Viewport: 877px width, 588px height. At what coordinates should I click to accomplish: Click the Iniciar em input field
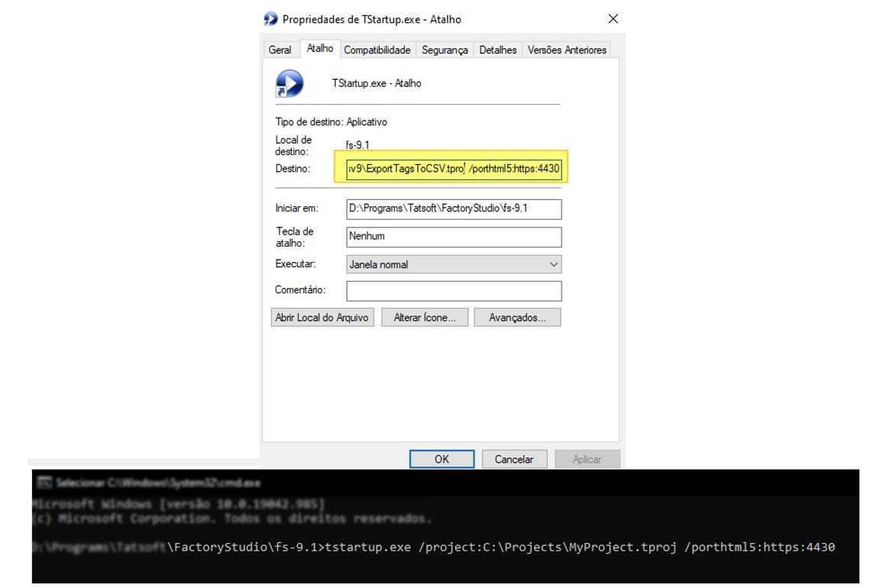tap(454, 208)
